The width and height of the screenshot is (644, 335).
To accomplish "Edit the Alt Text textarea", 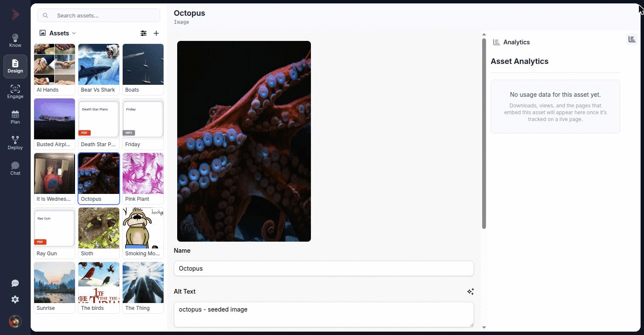I will 324,315.
